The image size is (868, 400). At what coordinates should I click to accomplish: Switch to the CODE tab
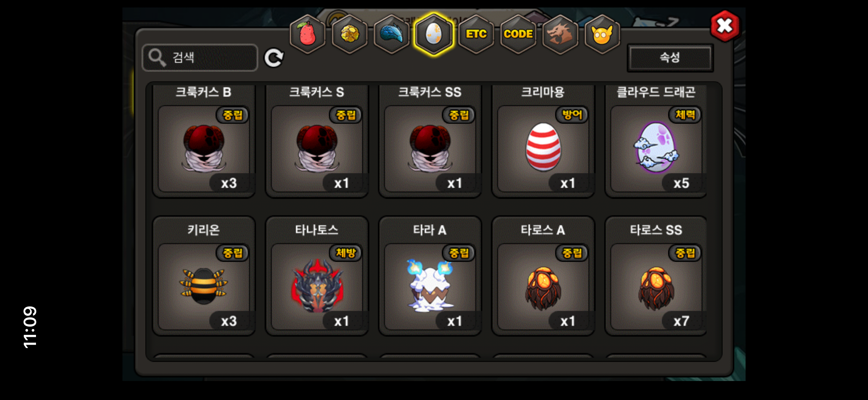[518, 34]
